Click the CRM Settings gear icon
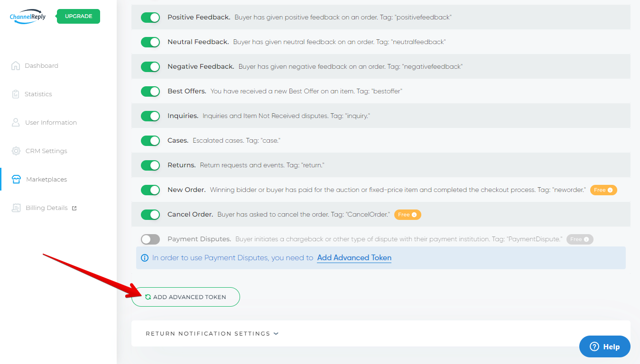Viewport: 640px width, 364px height. click(x=16, y=151)
